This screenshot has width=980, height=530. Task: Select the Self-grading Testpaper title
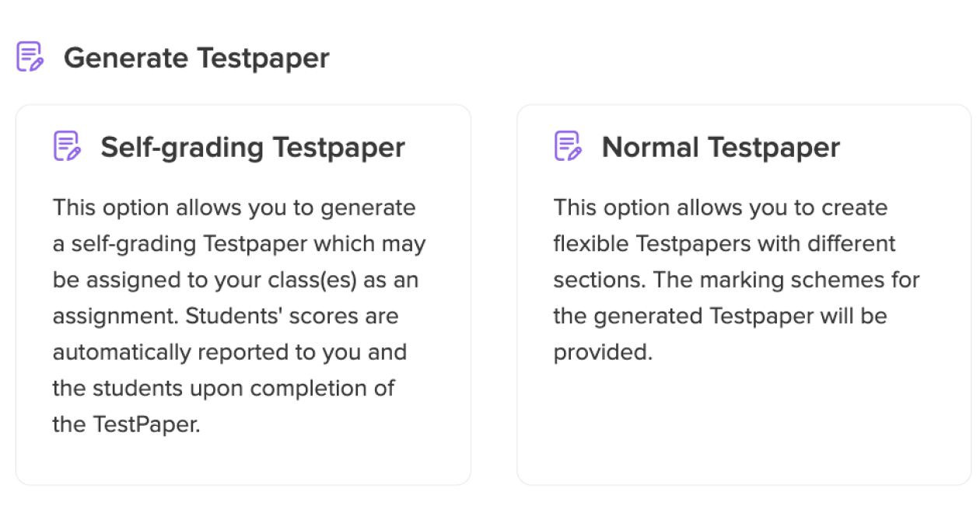pos(253,147)
